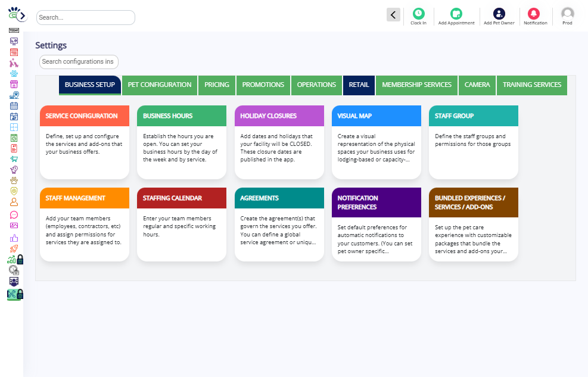Open the monitor dashboard sidebar icon
This screenshot has height=377, width=588.
click(14, 41)
